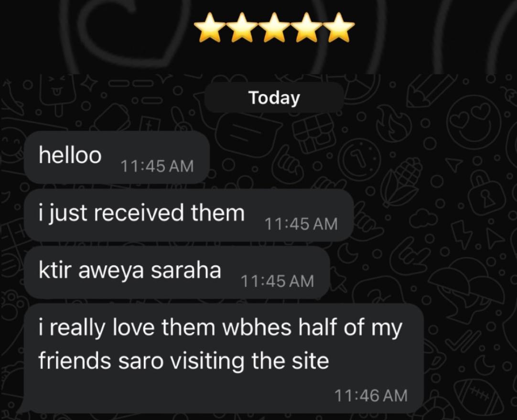517x420 pixels.
Task: Select the 'ktir aweya saraha' message
Action: point(177,273)
